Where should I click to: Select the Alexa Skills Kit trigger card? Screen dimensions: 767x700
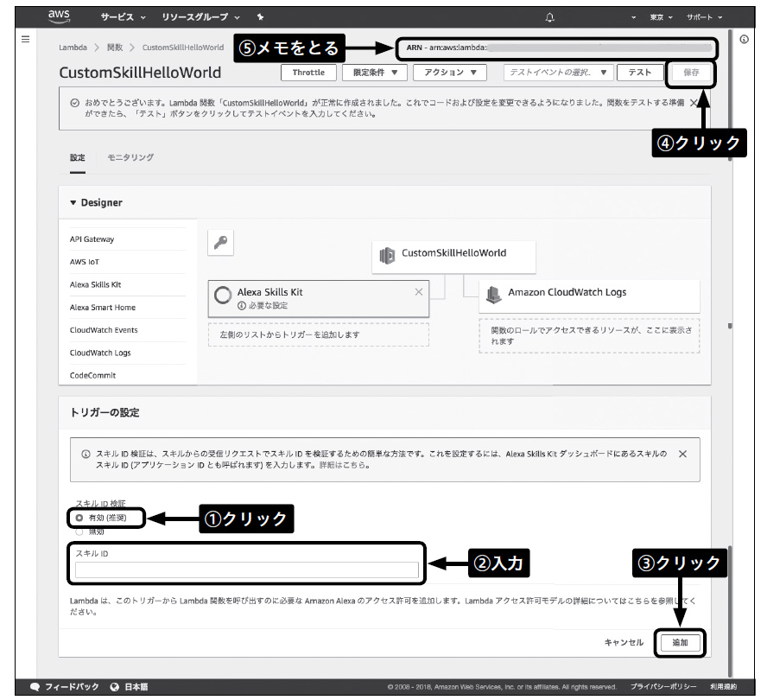point(319,299)
